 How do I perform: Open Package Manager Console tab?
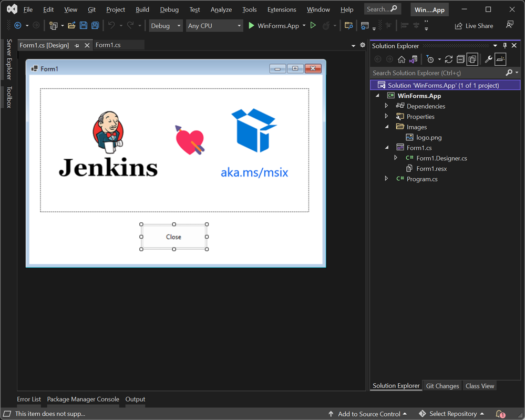pos(83,399)
